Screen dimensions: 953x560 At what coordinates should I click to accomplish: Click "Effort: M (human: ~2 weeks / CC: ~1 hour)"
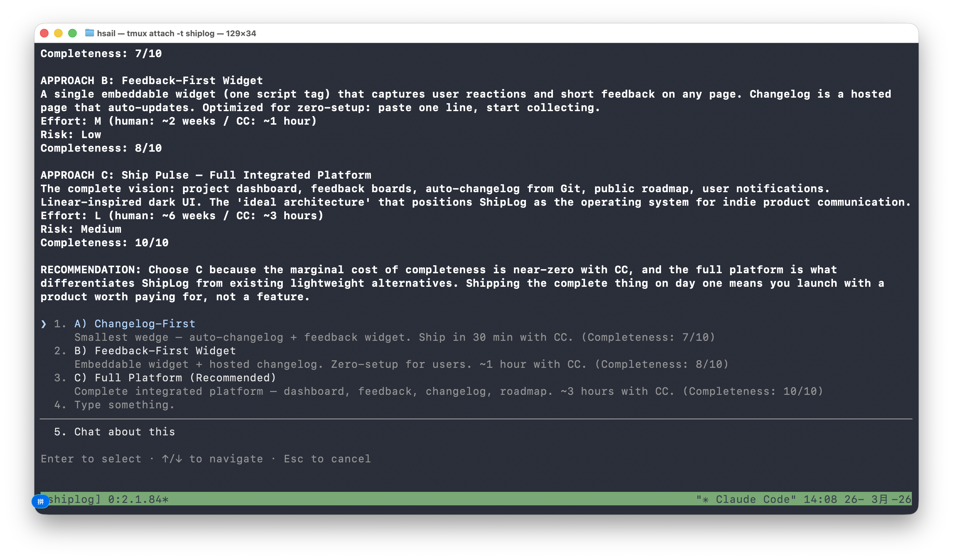pyautogui.click(x=178, y=121)
